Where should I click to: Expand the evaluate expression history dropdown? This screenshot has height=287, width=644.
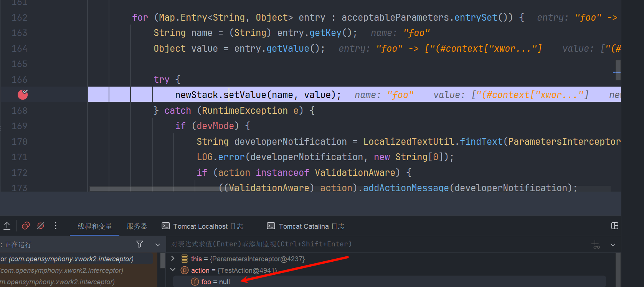pos(613,244)
